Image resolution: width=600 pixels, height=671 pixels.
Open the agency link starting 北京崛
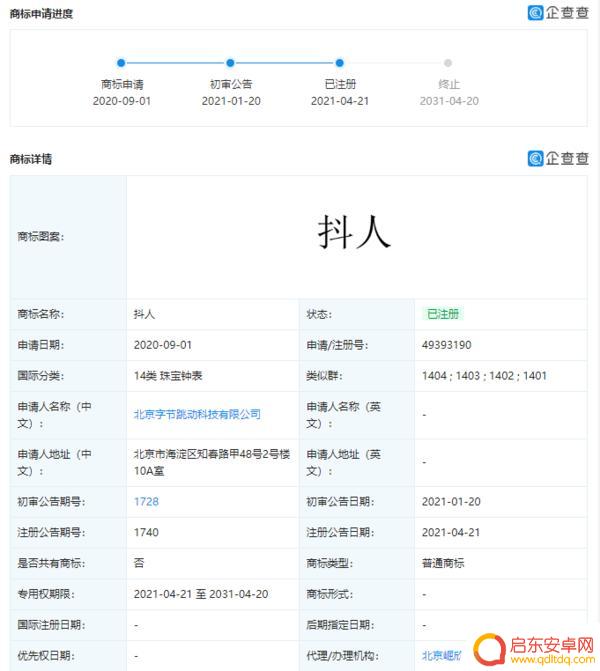click(442, 655)
